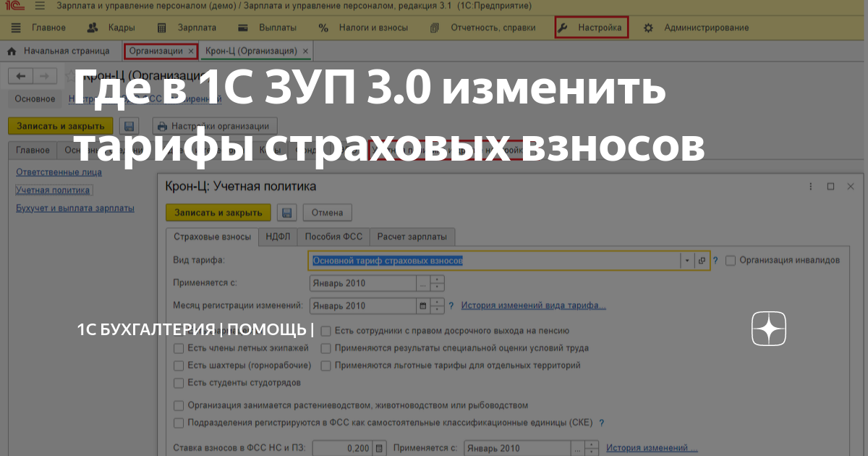Open the hamburger main menu icon
The height and width of the screenshot is (456, 868).
tap(41, 7)
